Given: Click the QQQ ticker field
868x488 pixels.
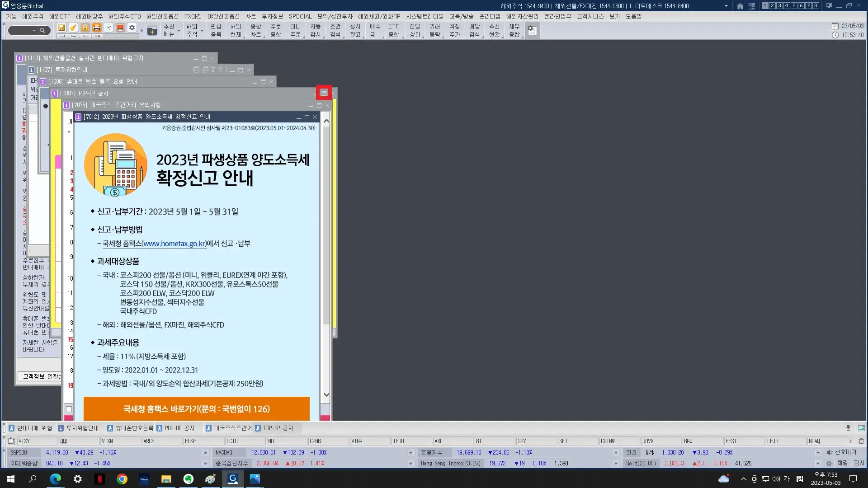Looking at the screenshot, I should point(79,441).
